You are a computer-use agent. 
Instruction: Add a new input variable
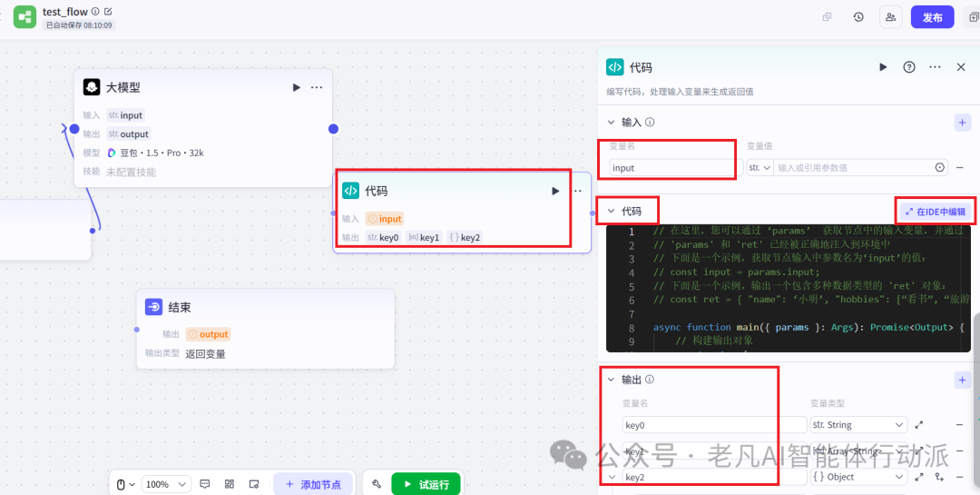click(963, 122)
